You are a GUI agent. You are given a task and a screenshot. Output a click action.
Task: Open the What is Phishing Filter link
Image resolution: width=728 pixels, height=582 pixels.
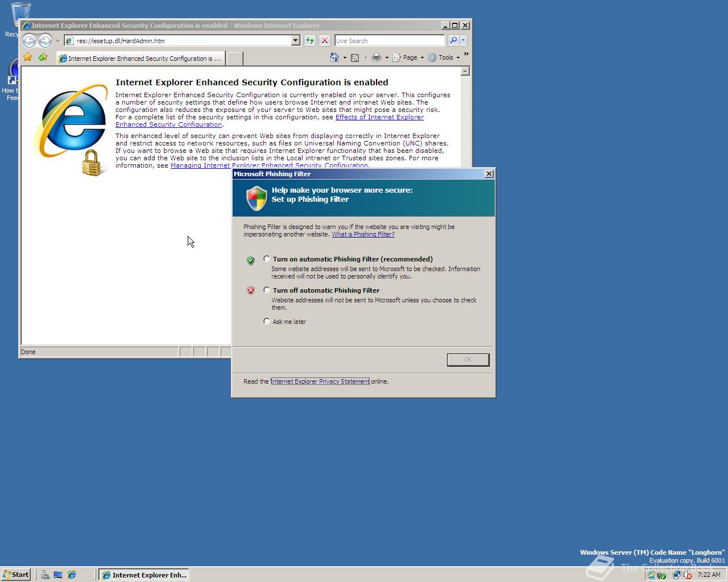pyautogui.click(x=363, y=234)
